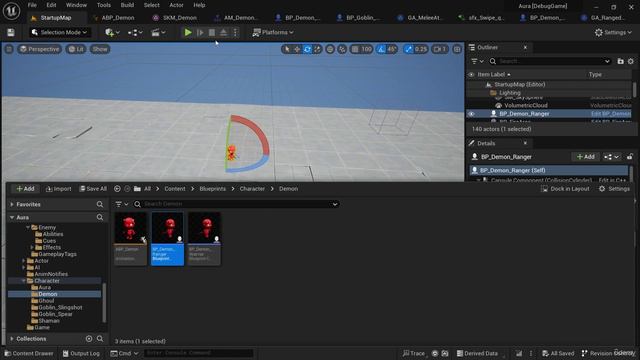Open Outliner settings gear
Screen dimensions: 640x360
tap(631, 61)
